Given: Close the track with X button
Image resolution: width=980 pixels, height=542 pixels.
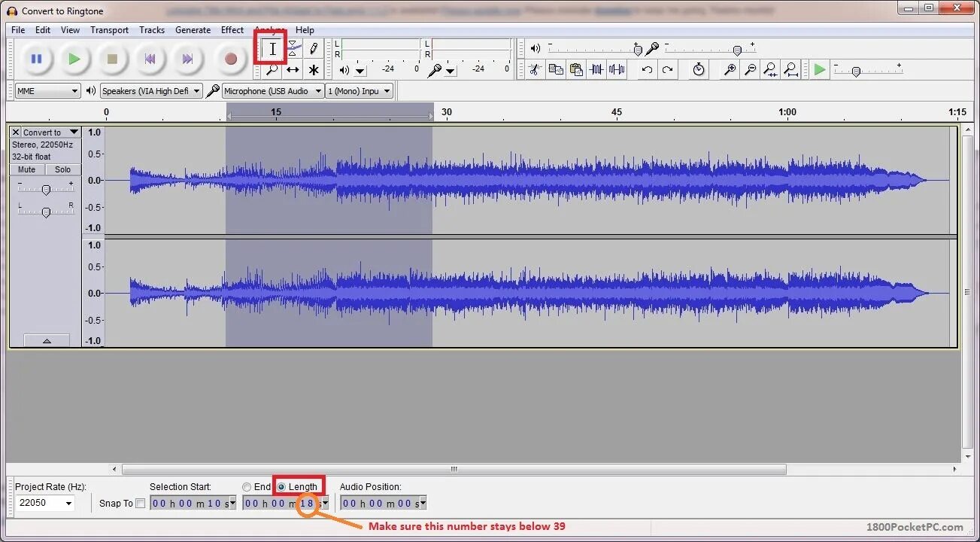Looking at the screenshot, I should click(15, 132).
